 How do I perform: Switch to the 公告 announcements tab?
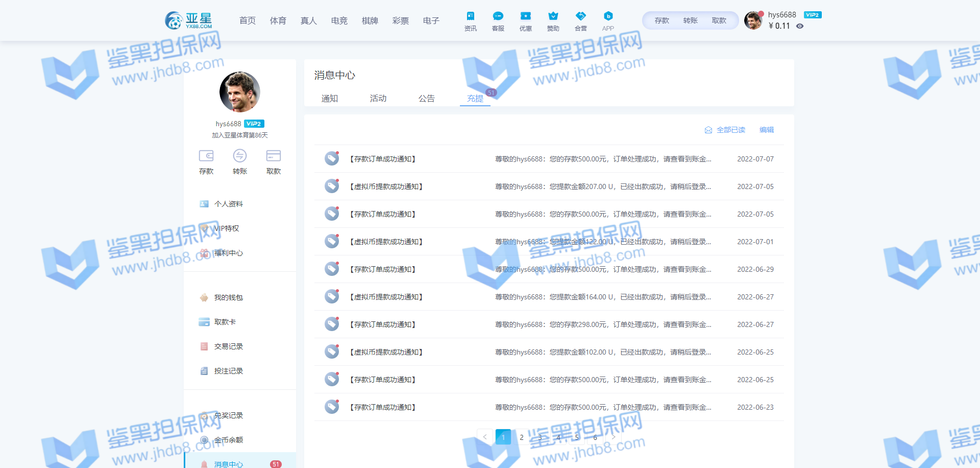(x=426, y=98)
